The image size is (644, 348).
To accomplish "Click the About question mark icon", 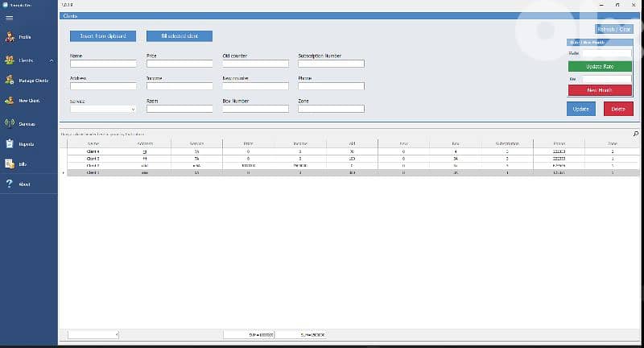I will pyautogui.click(x=9, y=184).
